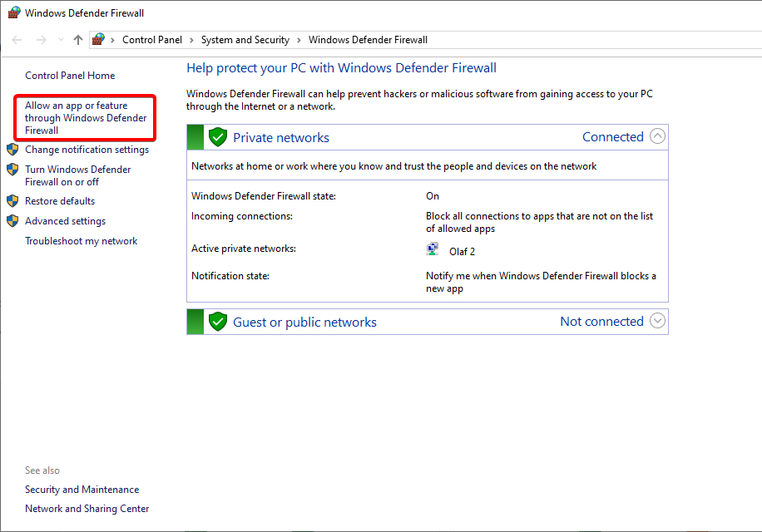Open Security and Maintenance link
This screenshot has height=532, width=762.
coord(82,490)
